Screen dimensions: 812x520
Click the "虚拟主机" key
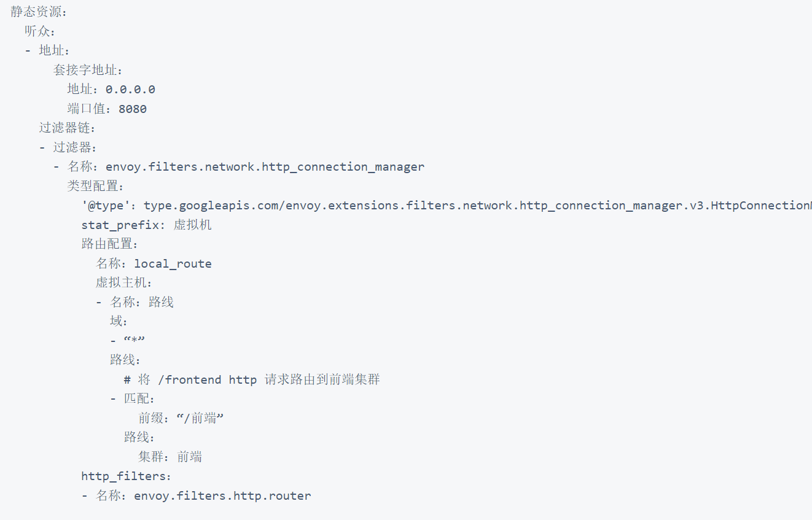123,283
